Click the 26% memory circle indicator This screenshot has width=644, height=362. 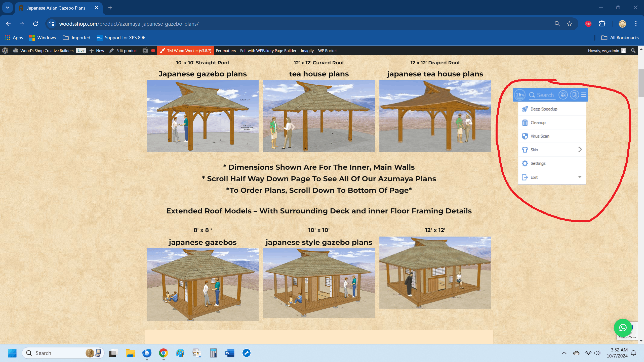tap(520, 95)
